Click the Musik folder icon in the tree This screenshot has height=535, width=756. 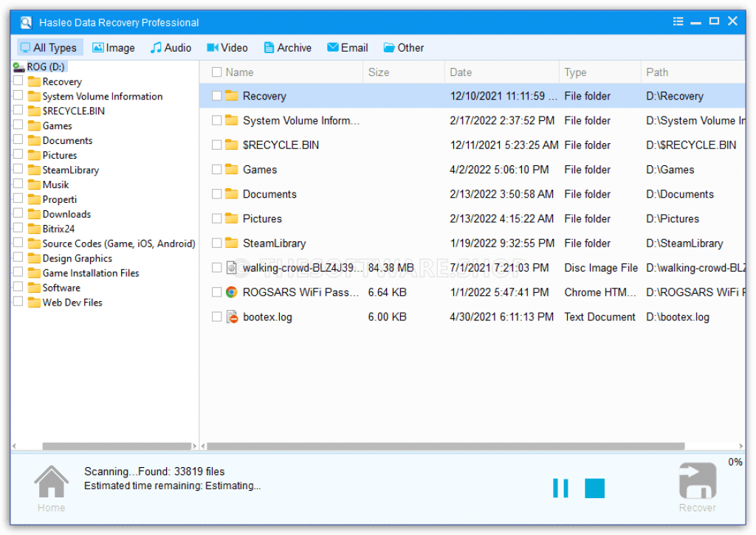(x=34, y=184)
